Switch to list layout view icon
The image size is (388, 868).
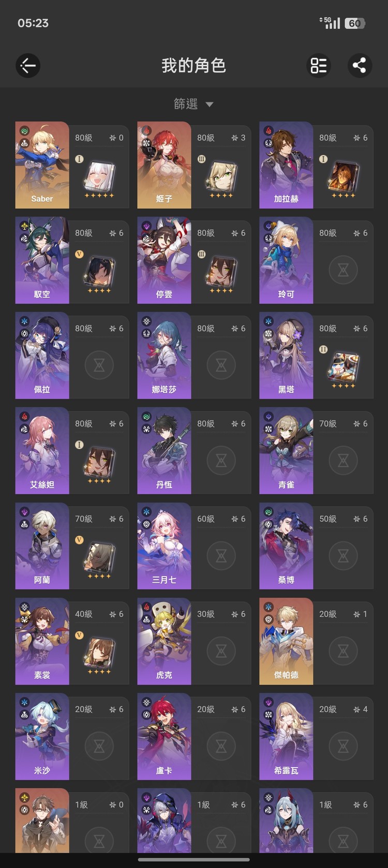(x=318, y=65)
